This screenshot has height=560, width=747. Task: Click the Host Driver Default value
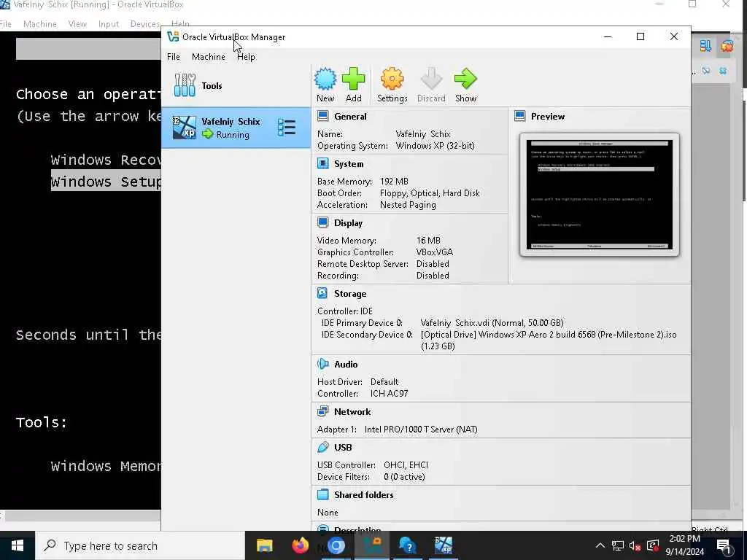coord(384,382)
